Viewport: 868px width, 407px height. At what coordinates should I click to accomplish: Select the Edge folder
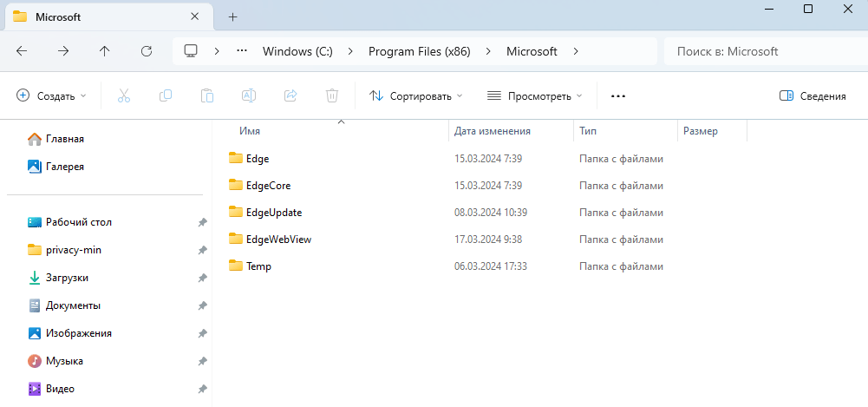[x=249, y=158]
